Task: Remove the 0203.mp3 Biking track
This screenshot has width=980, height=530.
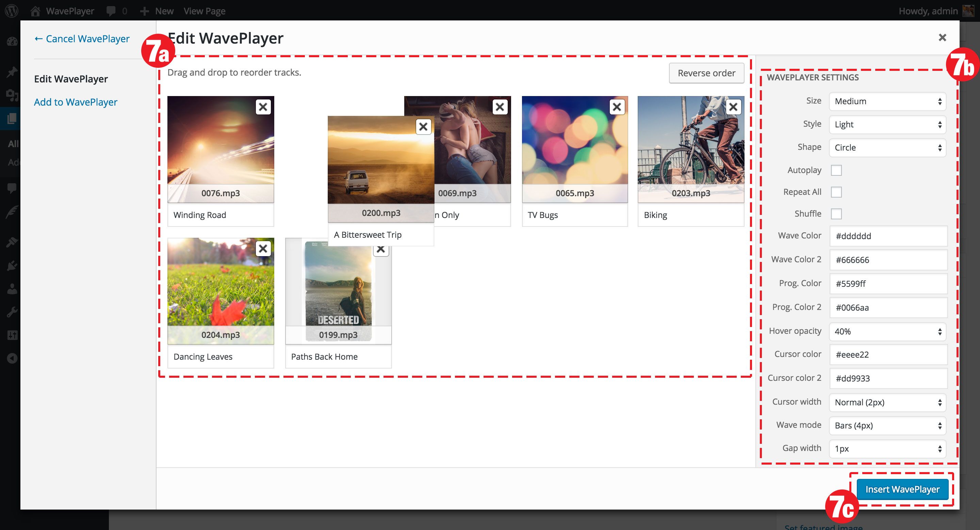Action: (x=733, y=107)
